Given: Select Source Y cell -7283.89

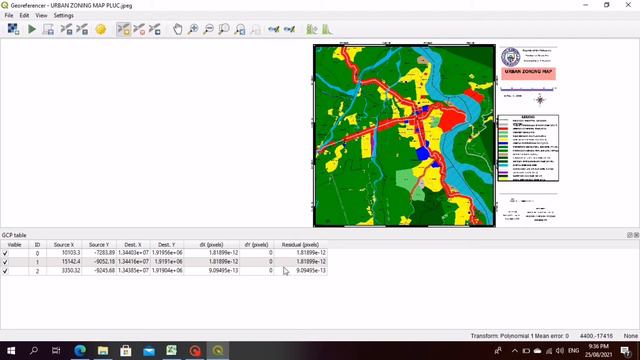Looking at the screenshot, I should click(x=99, y=253).
